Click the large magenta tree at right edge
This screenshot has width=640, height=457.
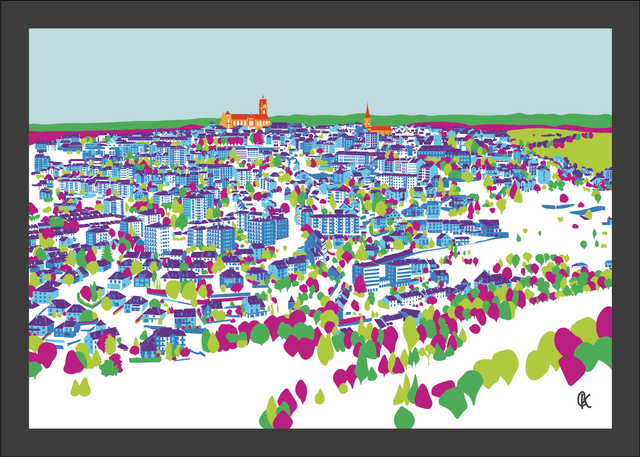(x=604, y=322)
